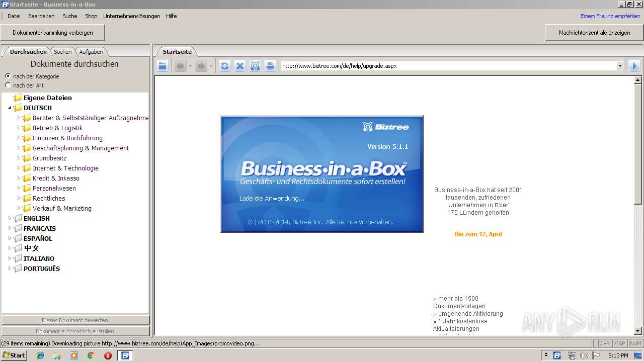Expand the Personalwesen folder
This screenshot has height=362, width=644.
(19, 188)
